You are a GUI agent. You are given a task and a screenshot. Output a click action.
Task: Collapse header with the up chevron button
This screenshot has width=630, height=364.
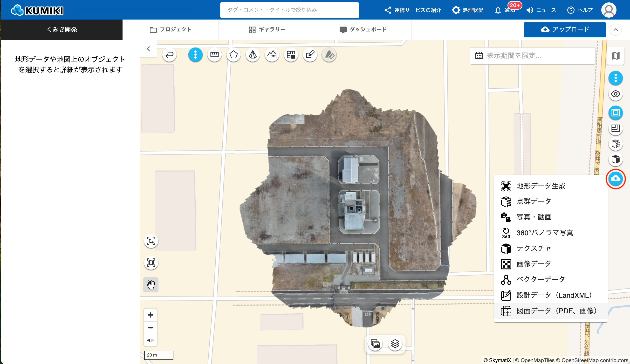pos(616,30)
